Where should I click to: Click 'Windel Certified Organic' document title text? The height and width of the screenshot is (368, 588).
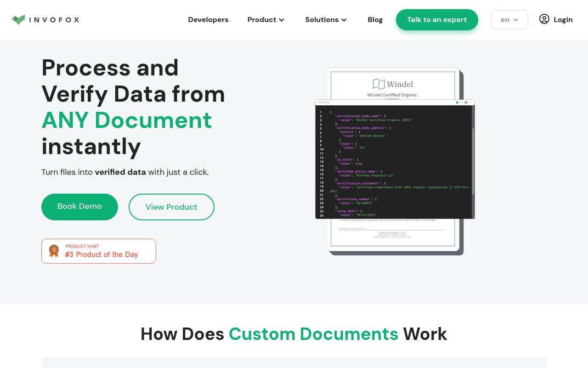[392, 95]
